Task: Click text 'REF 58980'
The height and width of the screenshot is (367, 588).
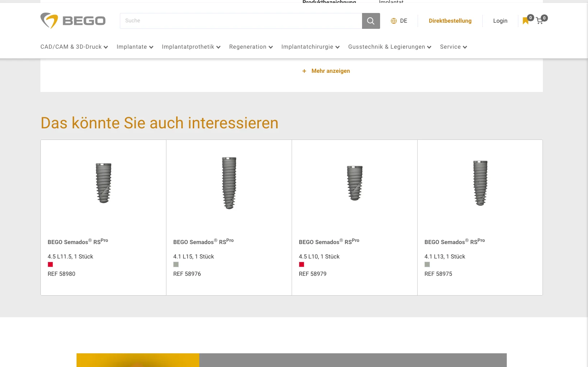Action: tap(61, 274)
